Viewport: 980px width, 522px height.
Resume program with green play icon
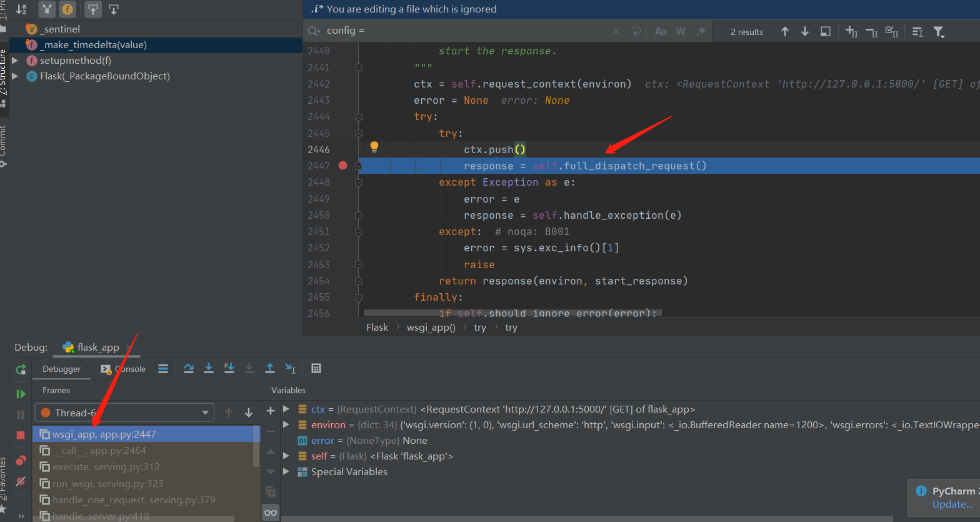pos(21,394)
